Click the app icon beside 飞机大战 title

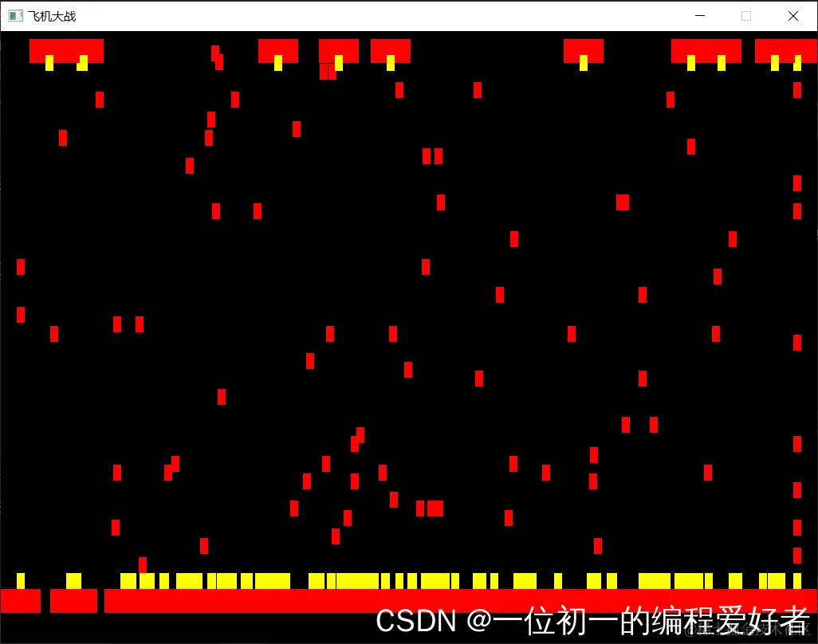click(x=16, y=16)
